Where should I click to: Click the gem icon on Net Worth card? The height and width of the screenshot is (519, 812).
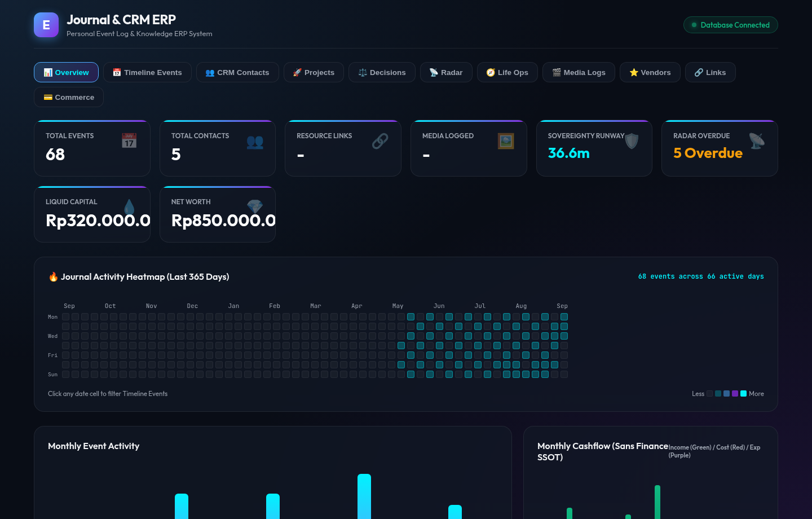[x=255, y=207]
